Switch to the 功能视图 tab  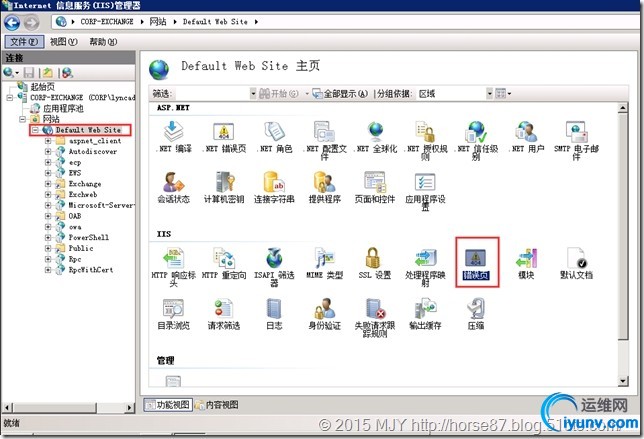tap(168, 405)
